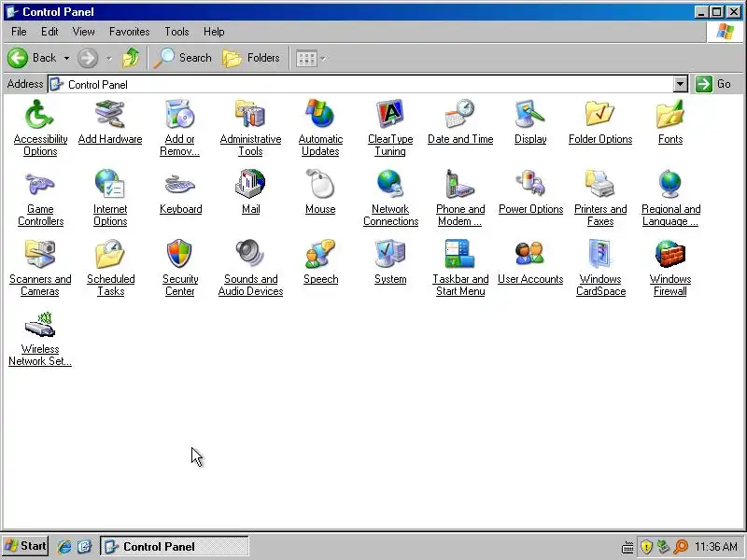Expand the Back history dropdown arrow
This screenshot has width=747, height=560.
point(66,58)
